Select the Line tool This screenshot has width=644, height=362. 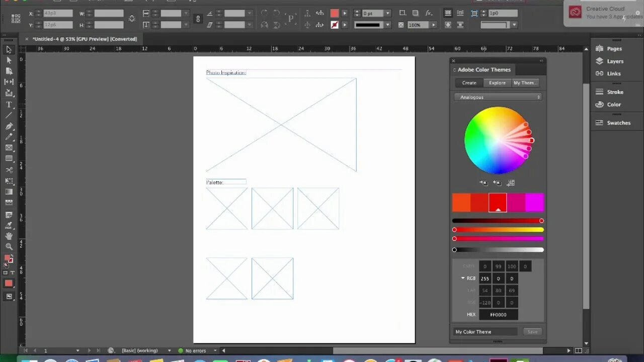pyautogui.click(x=9, y=115)
